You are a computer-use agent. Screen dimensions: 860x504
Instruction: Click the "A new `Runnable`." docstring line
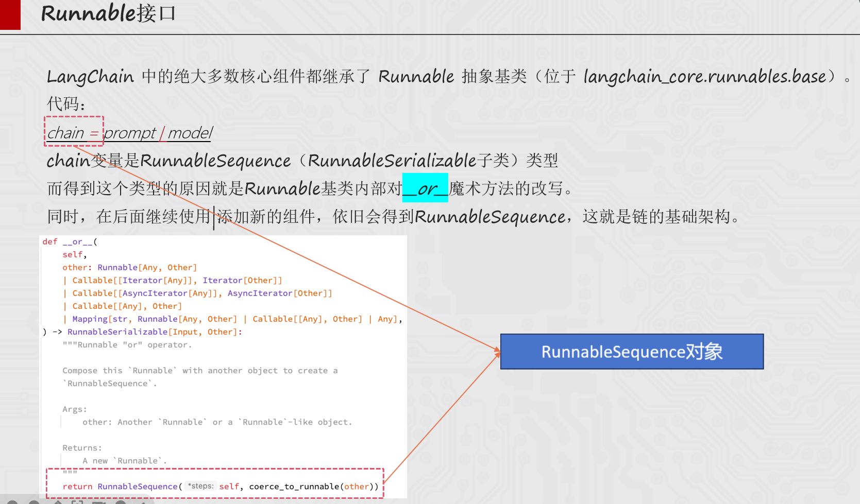pos(125,460)
